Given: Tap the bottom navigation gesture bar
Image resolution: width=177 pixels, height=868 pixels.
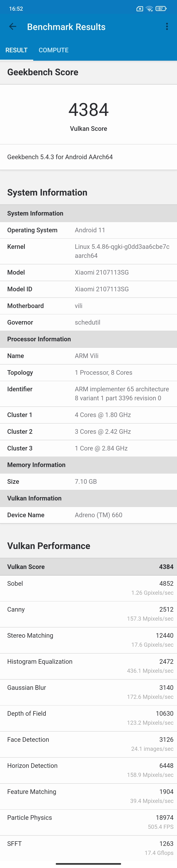Looking at the screenshot, I should [88, 864].
